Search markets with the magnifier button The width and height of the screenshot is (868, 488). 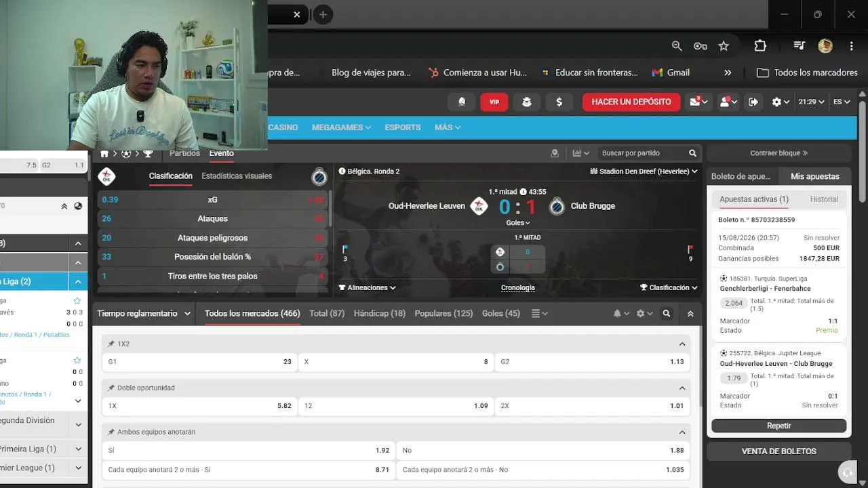coord(667,313)
